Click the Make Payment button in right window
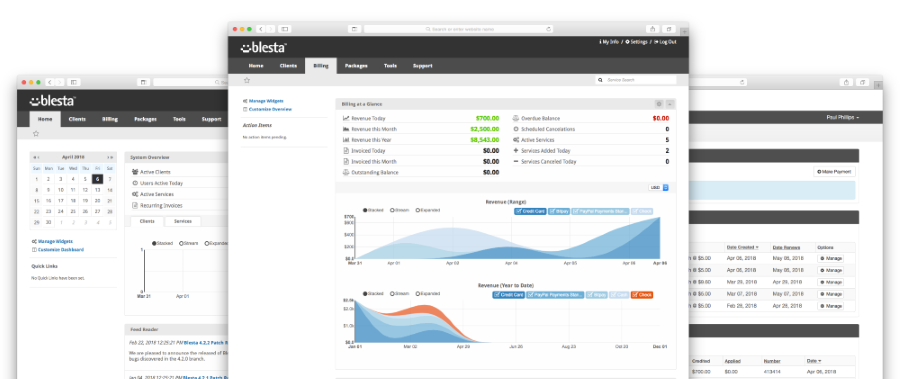 (835, 172)
